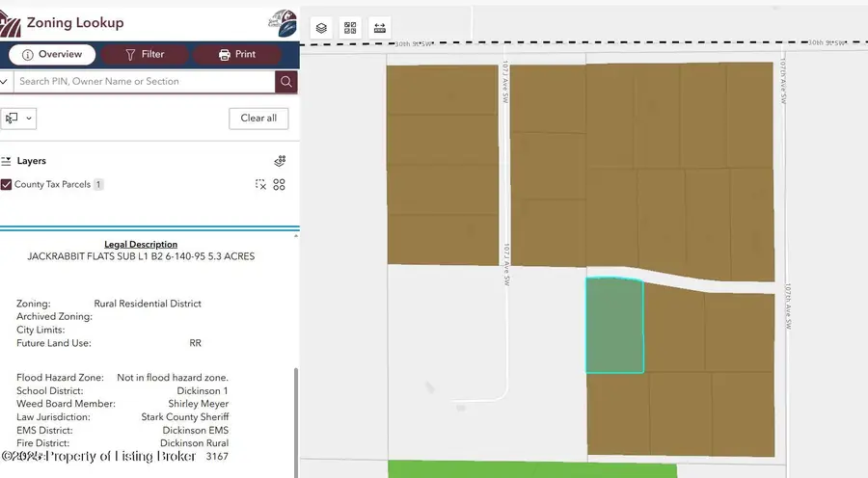The height and width of the screenshot is (478, 868).
Task: Focus the Search PIN, Owner Name field
Action: pos(143,82)
